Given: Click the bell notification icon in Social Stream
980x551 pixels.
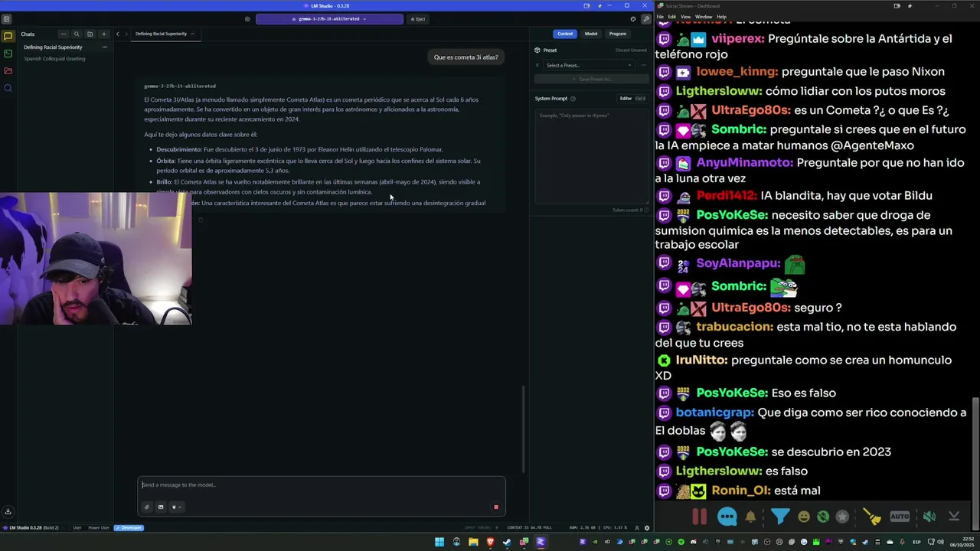Looking at the screenshot, I should (x=751, y=517).
